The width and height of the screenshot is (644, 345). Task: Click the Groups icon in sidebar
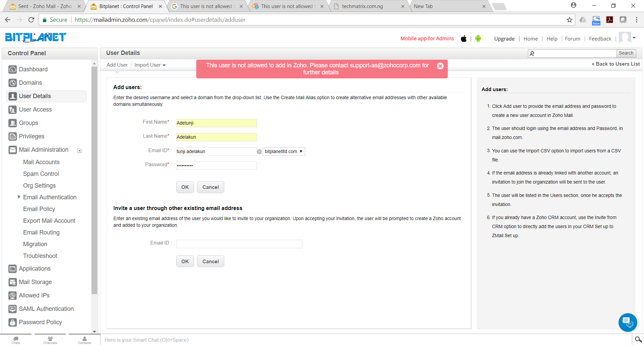12,123
